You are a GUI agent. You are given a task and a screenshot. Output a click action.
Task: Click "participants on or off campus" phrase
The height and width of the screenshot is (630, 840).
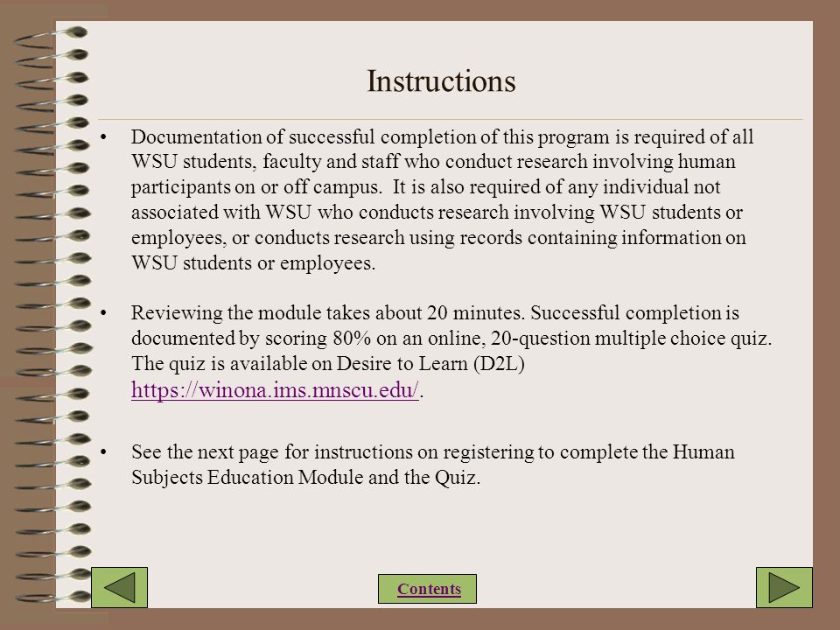pos(256,187)
